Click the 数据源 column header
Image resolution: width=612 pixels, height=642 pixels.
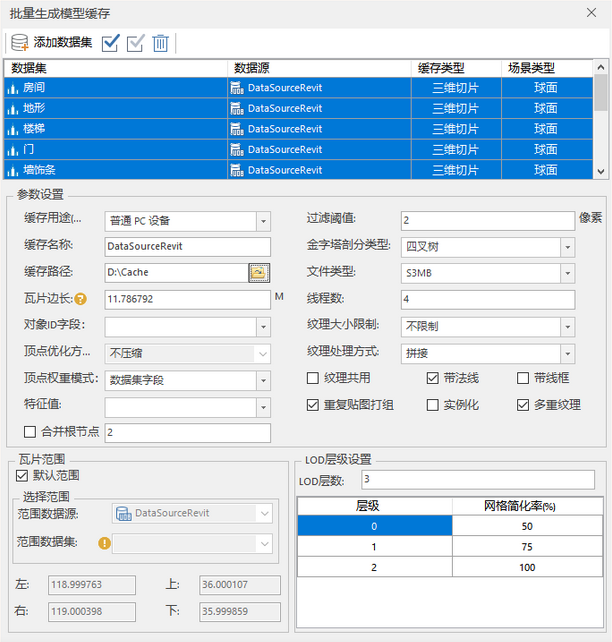[319, 68]
